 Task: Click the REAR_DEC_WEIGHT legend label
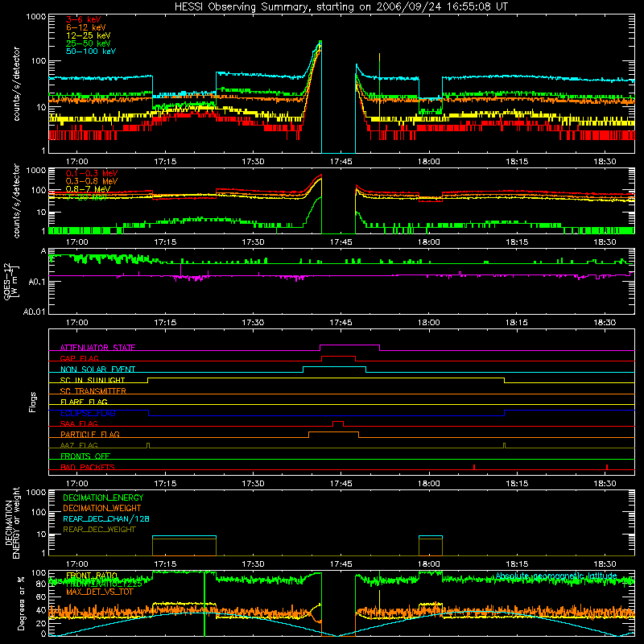coord(99,530)
